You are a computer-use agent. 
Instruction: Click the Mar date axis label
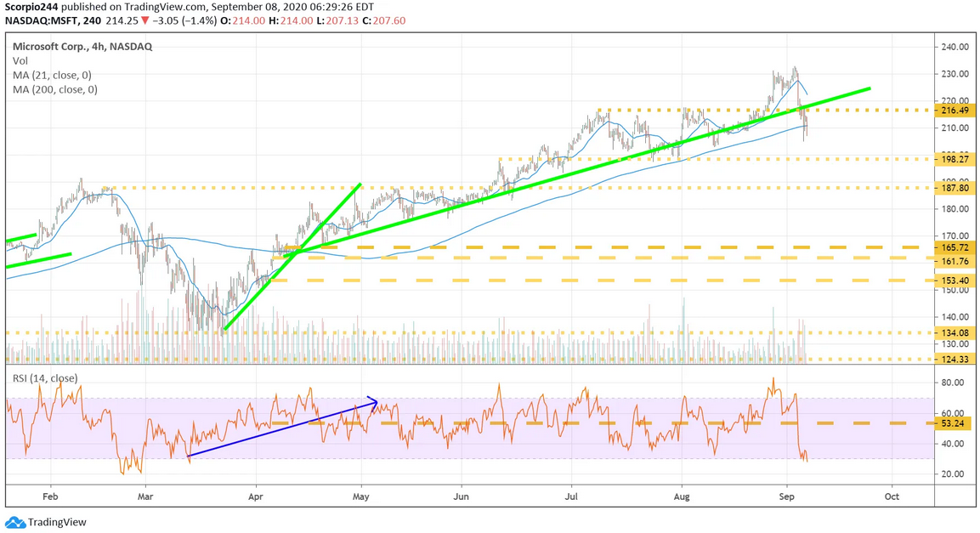tap(145, 496)
